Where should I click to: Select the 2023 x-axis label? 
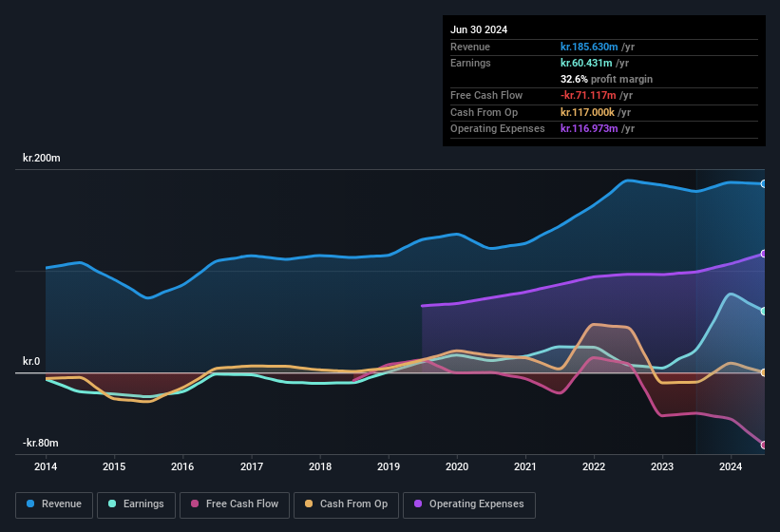pyautogui.click(x=662, y=466)
